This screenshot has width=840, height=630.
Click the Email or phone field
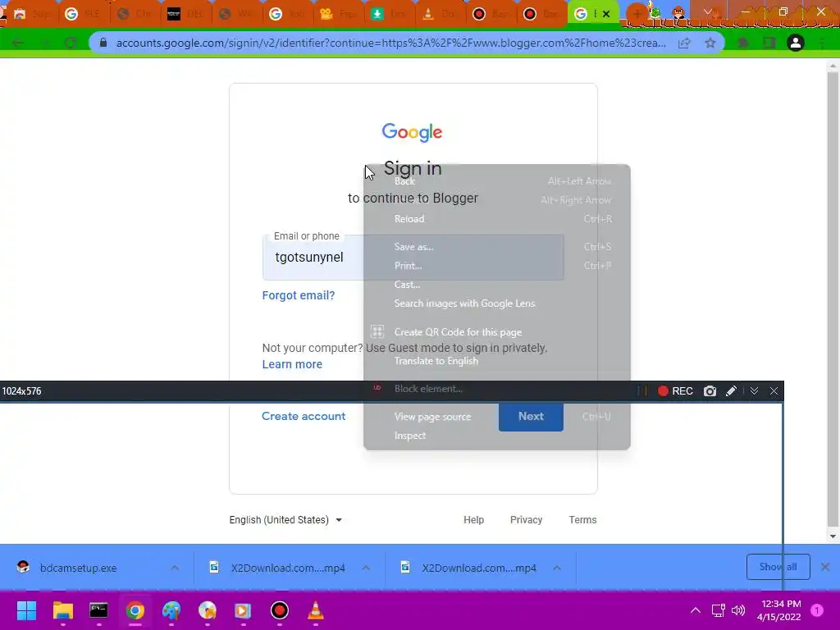click(413, 257)
